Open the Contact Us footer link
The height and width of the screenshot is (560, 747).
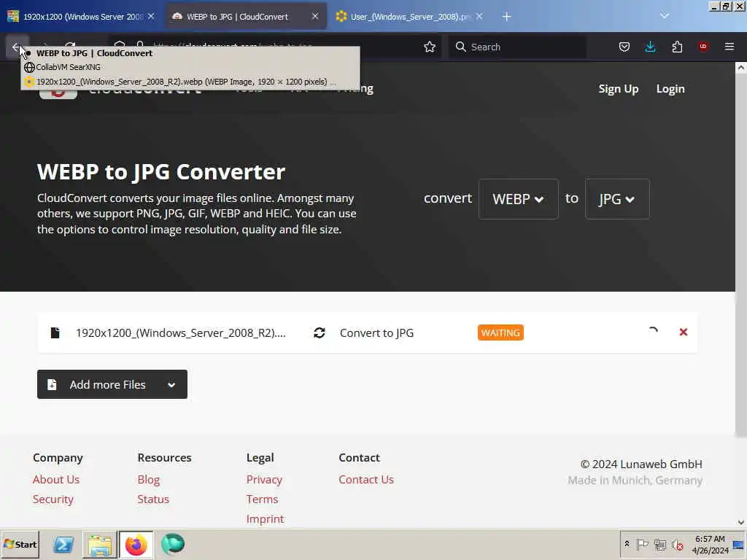[366, 480]
